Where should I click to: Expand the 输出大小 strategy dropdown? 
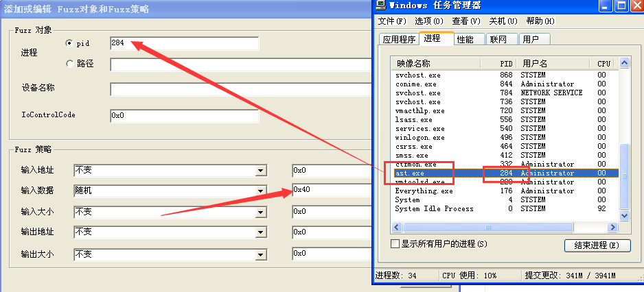tap(260, 254)
